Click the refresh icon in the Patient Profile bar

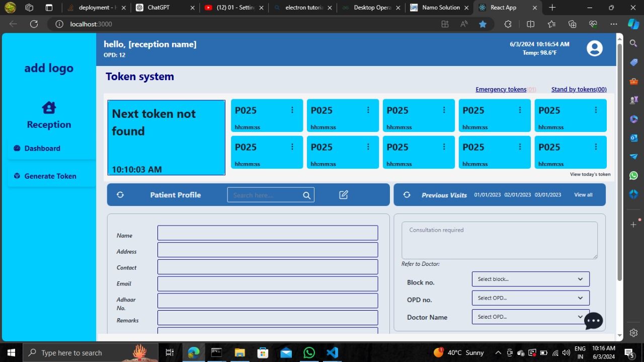tap(120, 194)
